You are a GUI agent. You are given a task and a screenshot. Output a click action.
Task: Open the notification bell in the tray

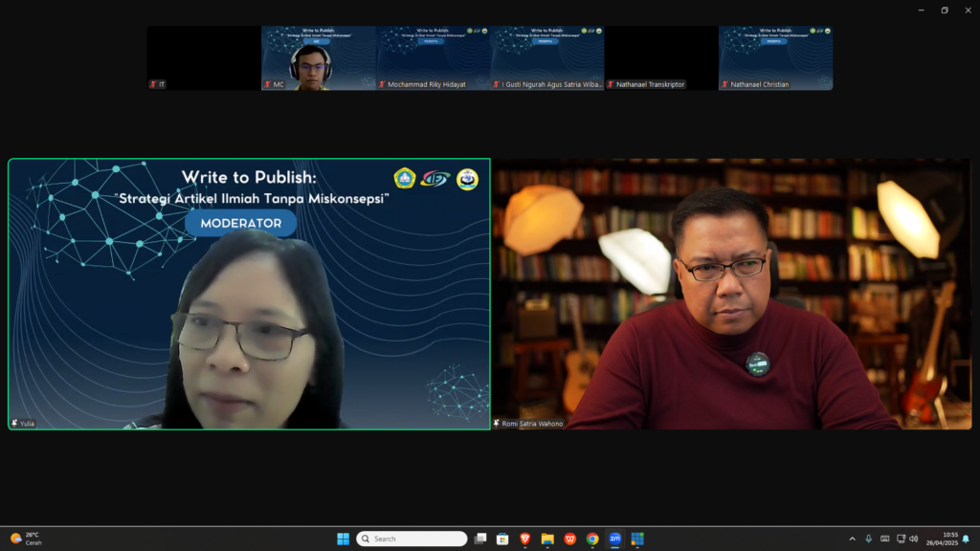[x=966, y=539]
